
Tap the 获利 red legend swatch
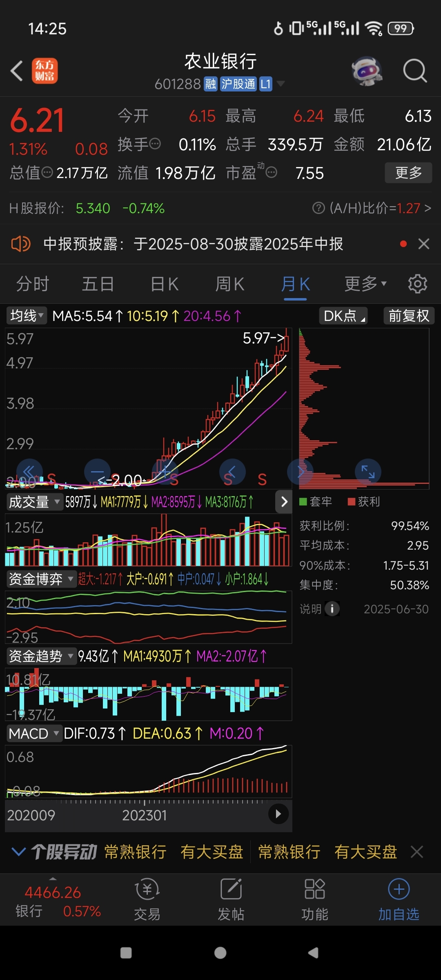351,501
